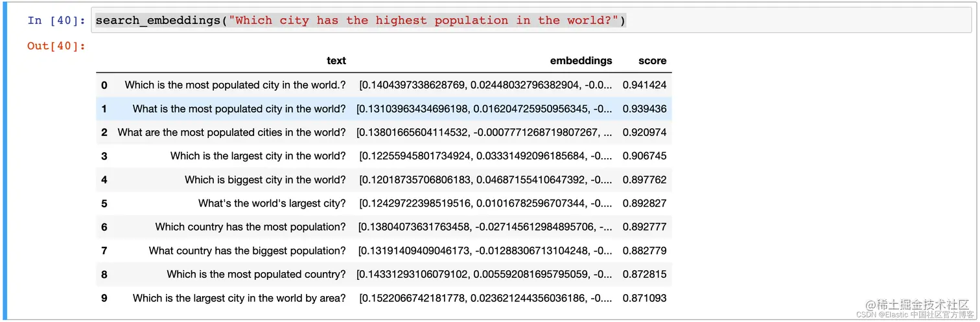Select 'What are the most populated cities in the world?'

coord(232,132)
